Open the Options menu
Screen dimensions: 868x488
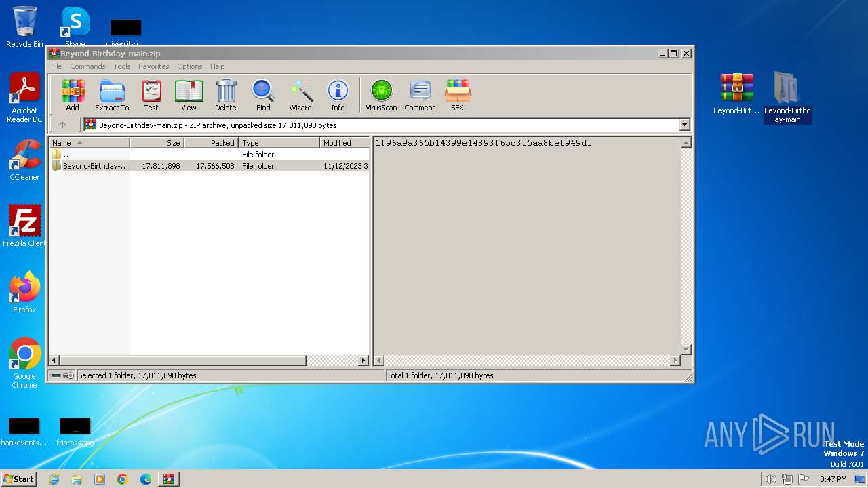click(x=190, y=66)
